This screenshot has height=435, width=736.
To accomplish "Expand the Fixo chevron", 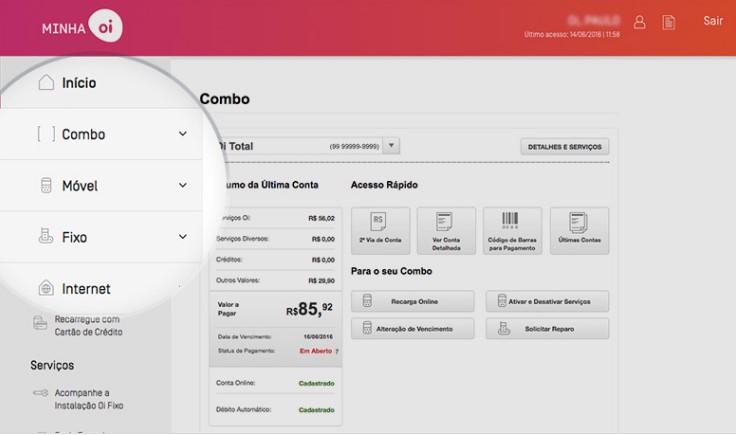I will coord(183,237).
